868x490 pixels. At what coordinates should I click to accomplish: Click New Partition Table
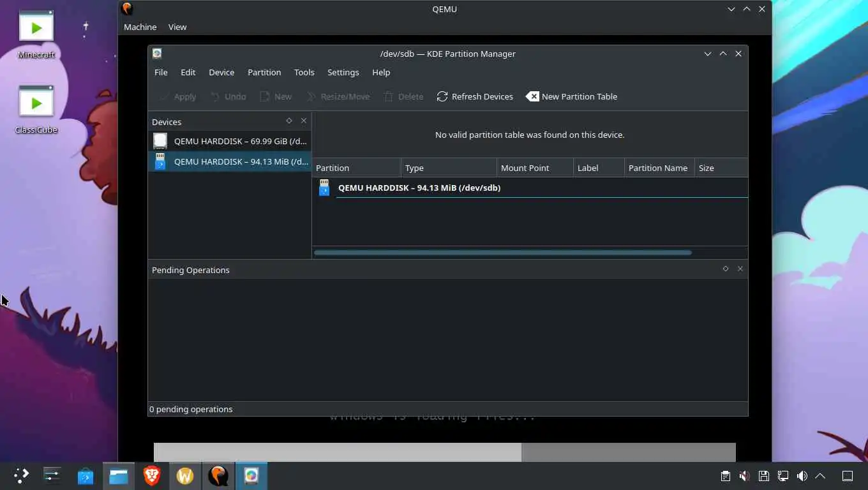click(x=571, y=96)
